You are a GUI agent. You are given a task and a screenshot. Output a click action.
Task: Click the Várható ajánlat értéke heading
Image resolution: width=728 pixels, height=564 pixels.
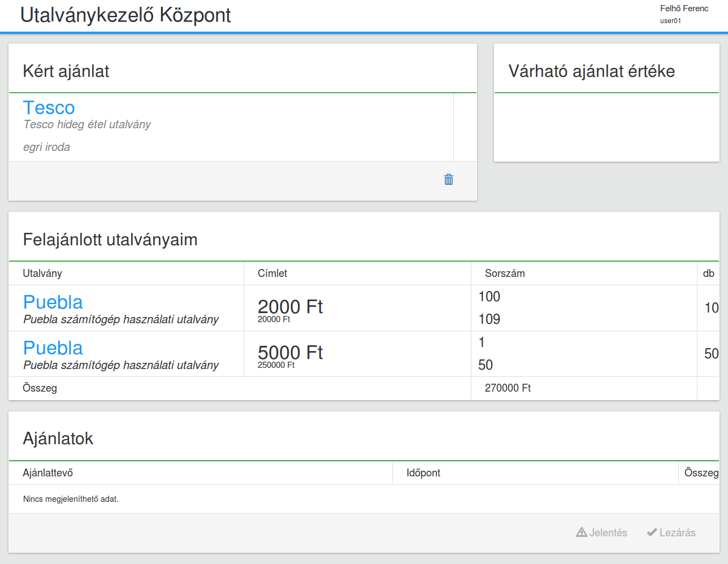coord(591,71)
